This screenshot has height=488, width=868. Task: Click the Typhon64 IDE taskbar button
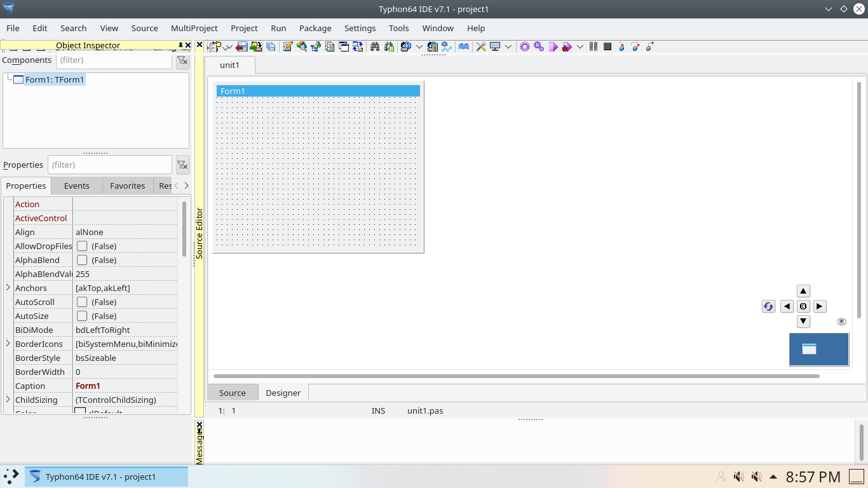coord(107,477)
